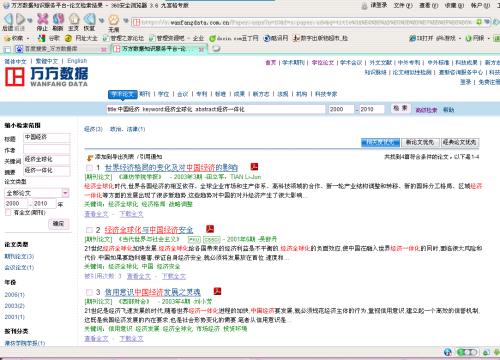Click the paw-shaped 无痕 toolbar icon
This screenshot has width=500, height=360.
pos(114,19)
